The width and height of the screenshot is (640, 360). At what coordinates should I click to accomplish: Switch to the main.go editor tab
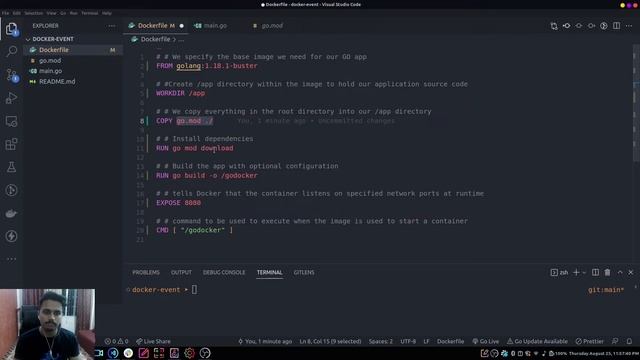215,26
